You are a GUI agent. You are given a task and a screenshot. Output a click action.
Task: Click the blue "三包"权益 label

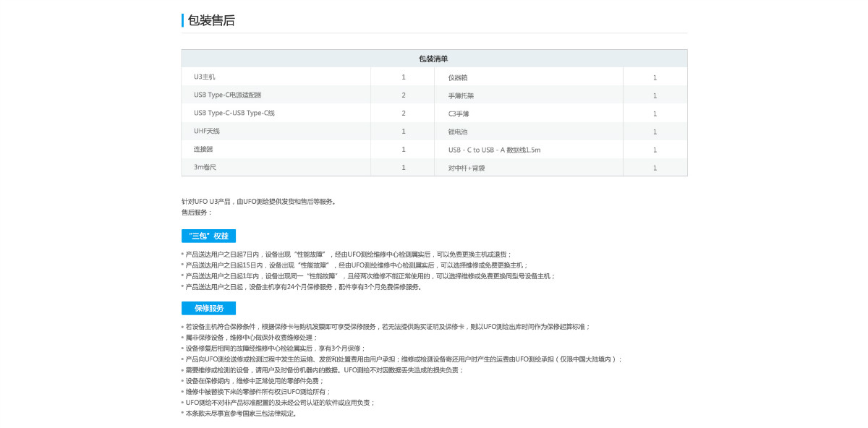(208, 236)
